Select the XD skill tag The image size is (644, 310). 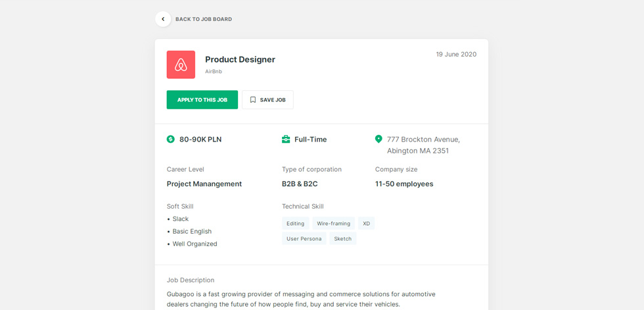point(367,224)
